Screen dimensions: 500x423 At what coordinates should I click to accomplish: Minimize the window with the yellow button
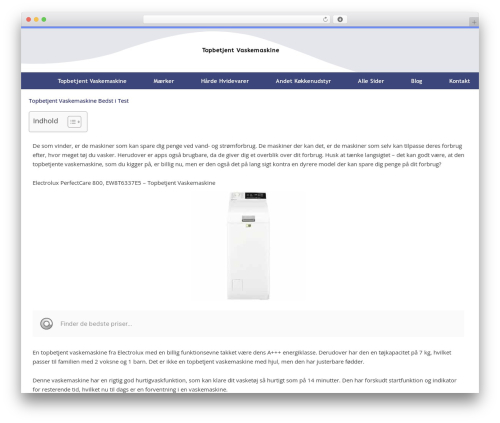[x=36, y=19]
